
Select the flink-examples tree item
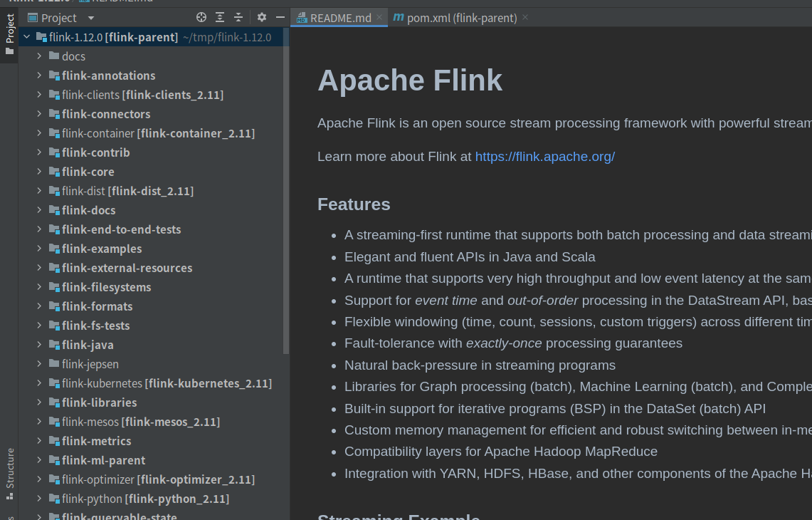102,249
